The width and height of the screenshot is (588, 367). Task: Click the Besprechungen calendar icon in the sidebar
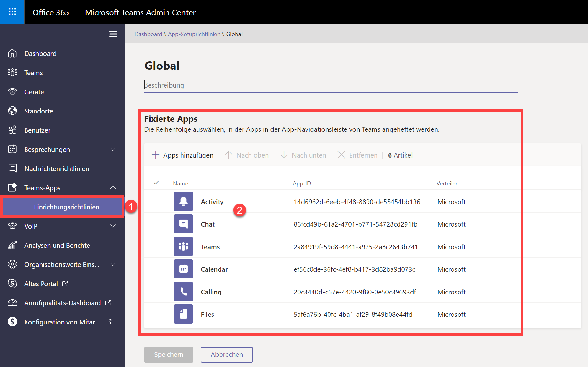[x=12, y=149]
